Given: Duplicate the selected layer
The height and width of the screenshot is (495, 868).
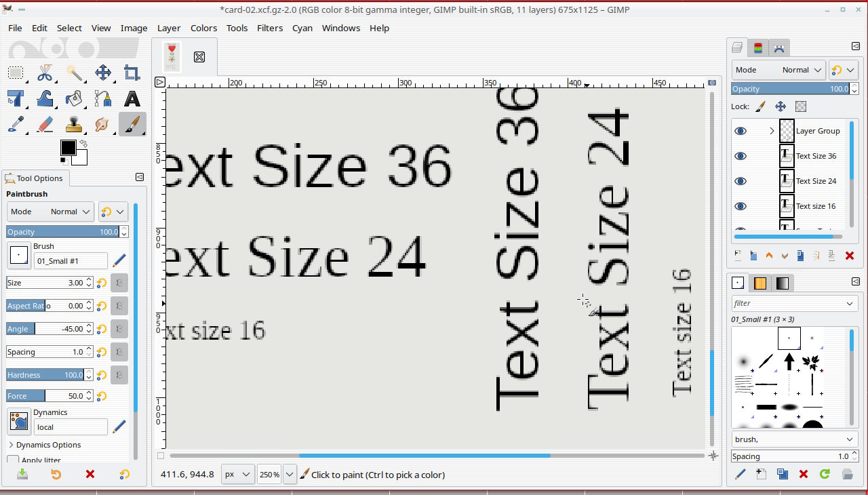Looking at the screenshot, I should coord(801,256).
